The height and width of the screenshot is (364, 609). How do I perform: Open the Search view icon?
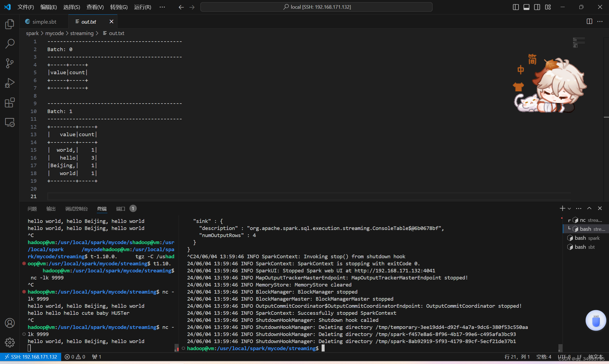point(10,43)
